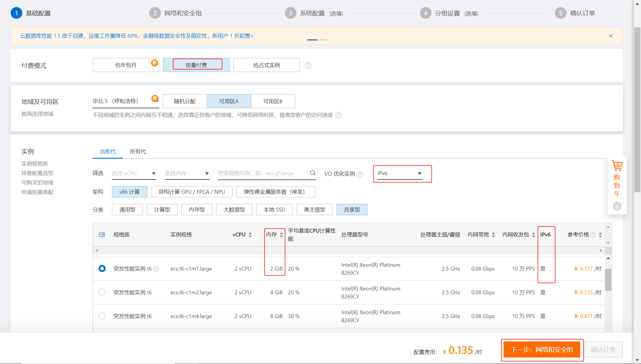
Task: Click help icon next to 参考价格
Action: tap(593, 235)
